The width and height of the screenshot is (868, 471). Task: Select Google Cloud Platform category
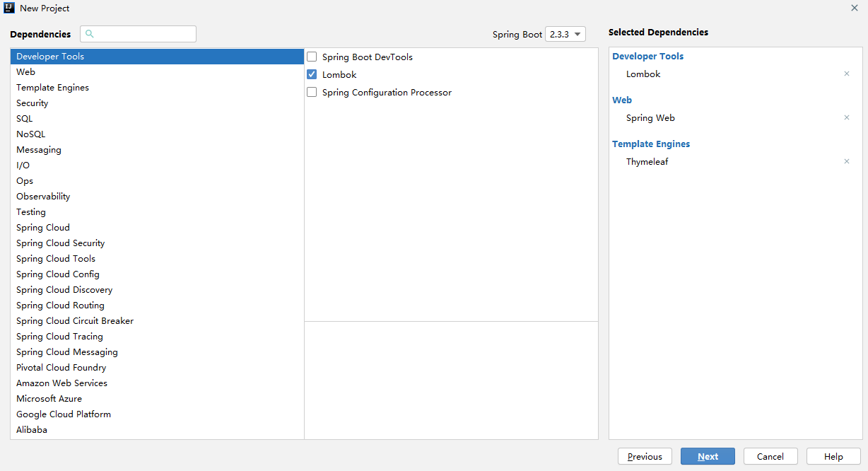pos(157,414)
